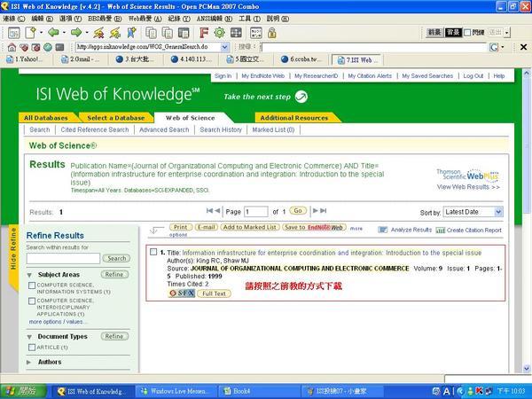Click the pin favorite icon
Viewport: 532px width, 399px height.
coord(131,33)
